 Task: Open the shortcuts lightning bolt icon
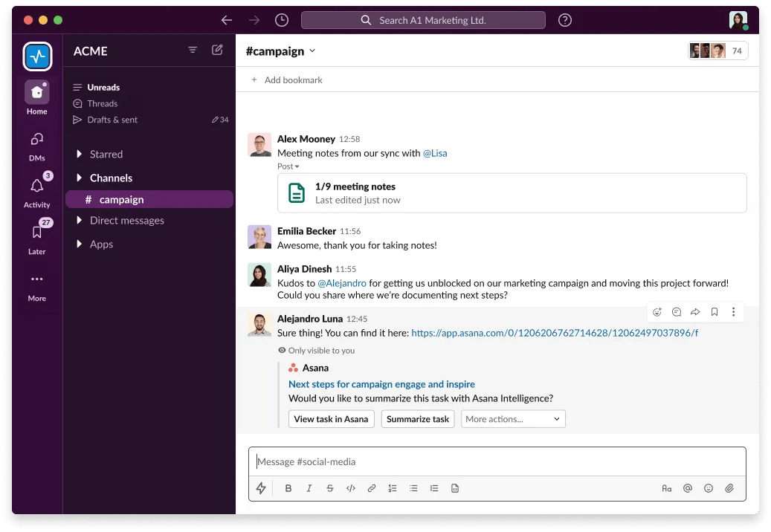point(261,488)
